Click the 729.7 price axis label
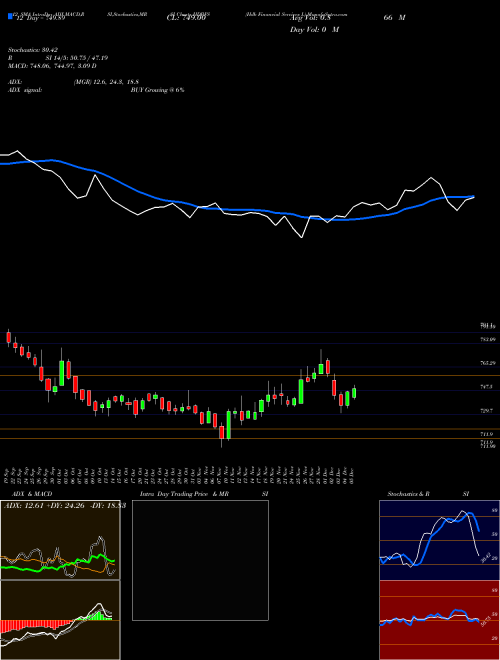 tap(486, 410)
